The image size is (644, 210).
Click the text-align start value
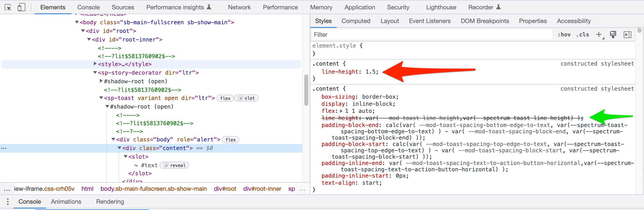coord(370,183)
